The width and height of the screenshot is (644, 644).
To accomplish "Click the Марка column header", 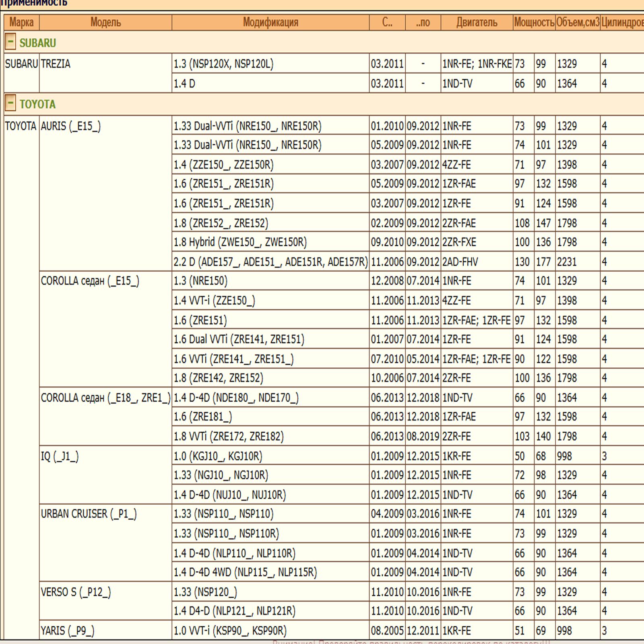I will pos(21,22).
